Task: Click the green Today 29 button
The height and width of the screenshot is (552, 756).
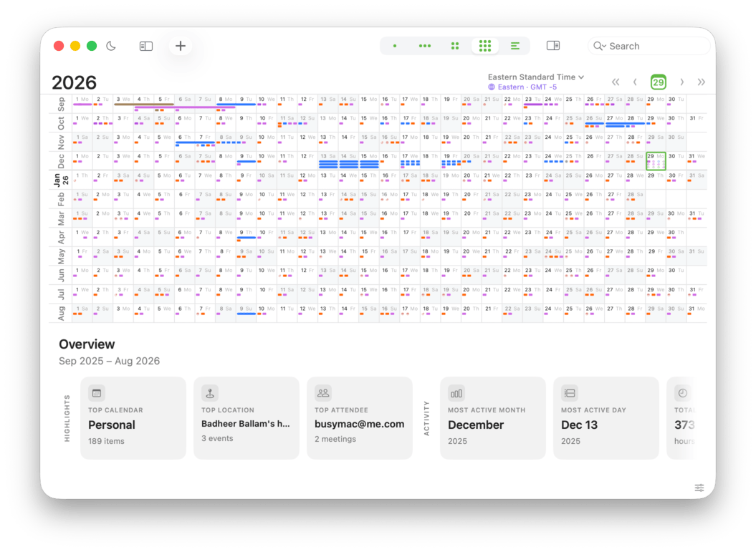Action: [x=658, y=82]
